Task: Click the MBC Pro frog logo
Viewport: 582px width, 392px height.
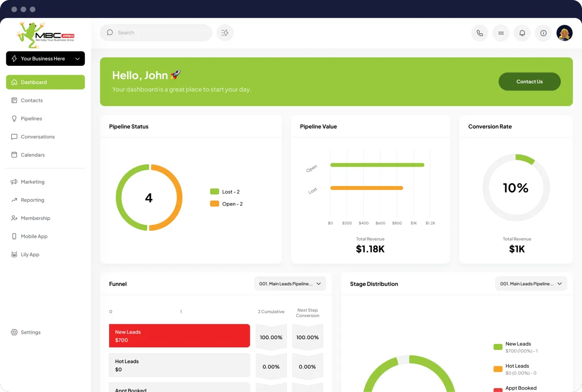Action: click(45, 34)
